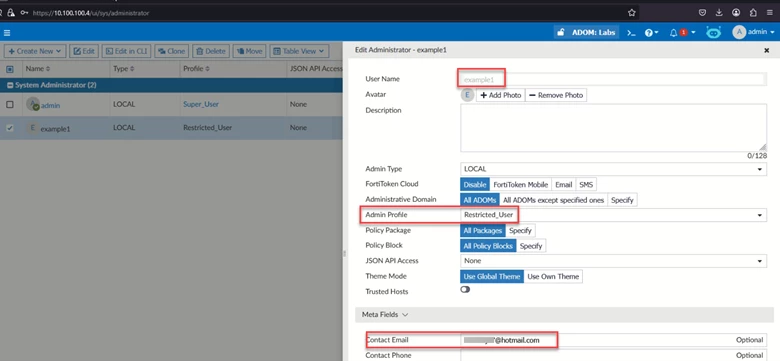
Task: Open browser application menu
Action: tap(770, 13)
